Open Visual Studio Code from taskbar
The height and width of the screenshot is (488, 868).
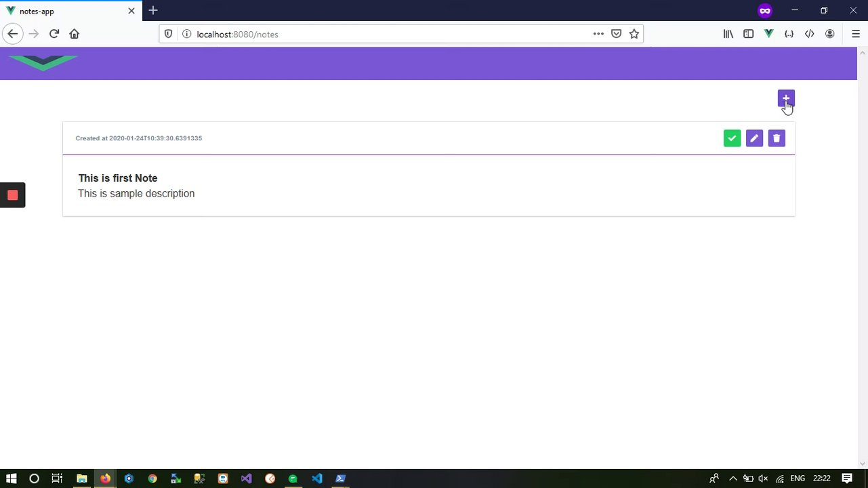click(316, 479)
